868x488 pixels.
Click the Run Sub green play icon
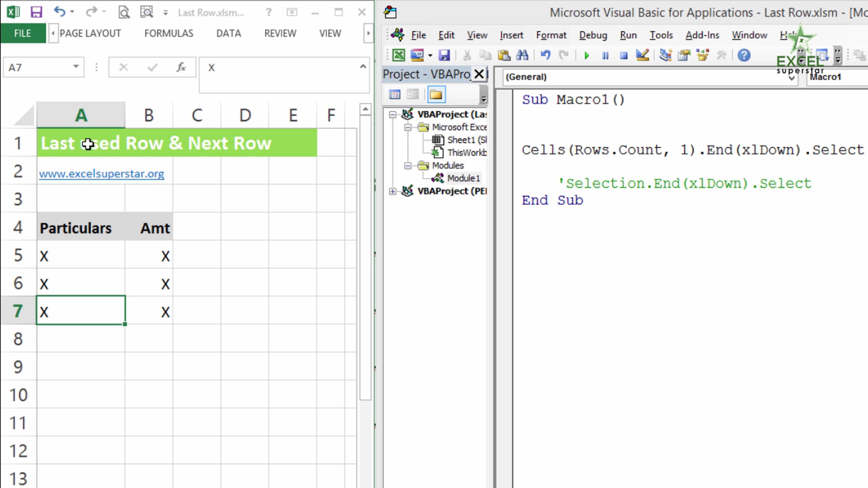pyautogui.click(x=587, y=56)
